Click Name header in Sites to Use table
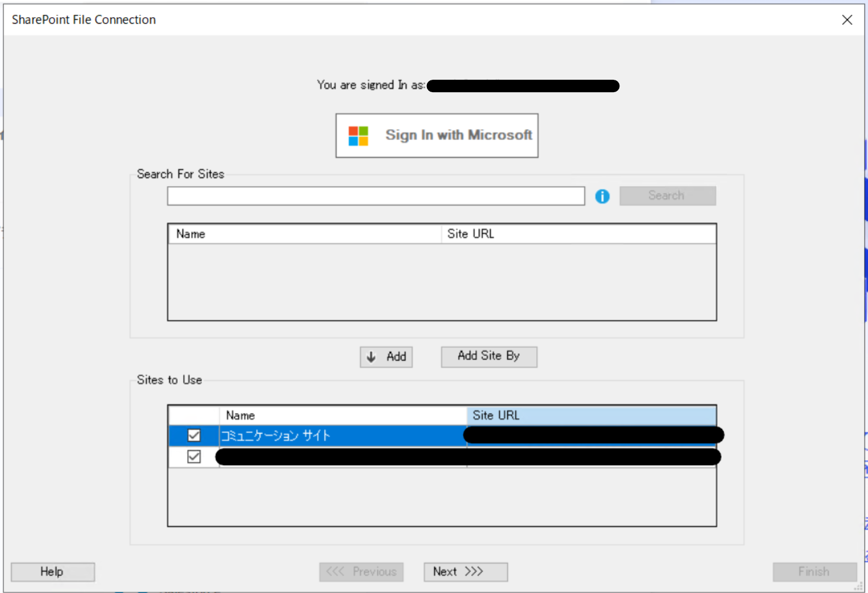Image resolution: width=868 pixels, height=593 pixels. [342, 415]
